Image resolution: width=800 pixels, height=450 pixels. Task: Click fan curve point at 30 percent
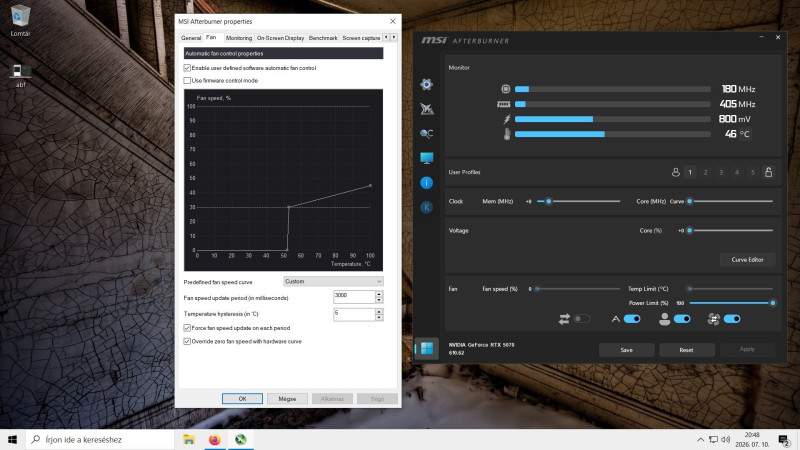[x=289, y=207]
